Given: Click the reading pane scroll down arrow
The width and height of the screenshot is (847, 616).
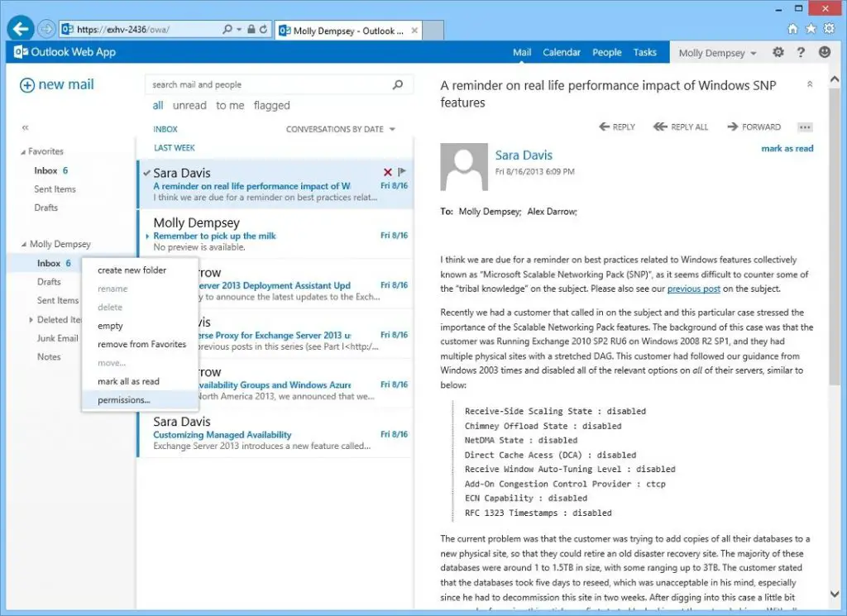Looking at the screenshot, I should pyautogui.click(x=834, y=594).
